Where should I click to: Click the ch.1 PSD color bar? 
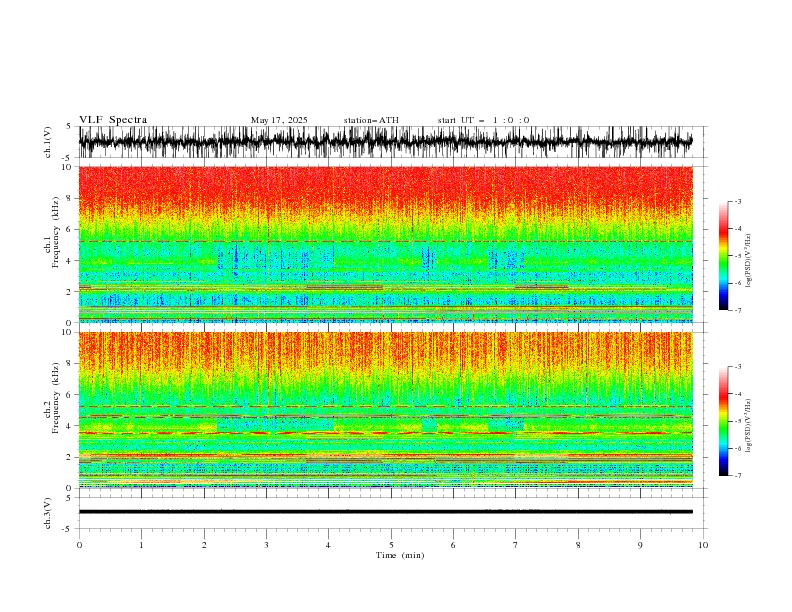pos(723,256)
